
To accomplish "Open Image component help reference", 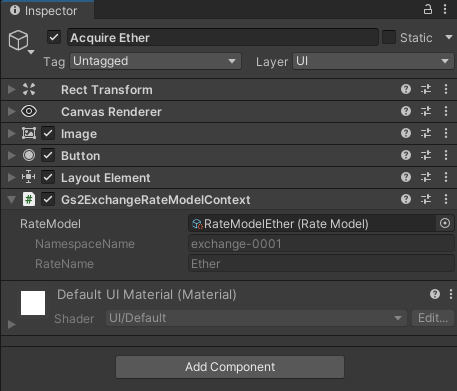I will point(406,133).
